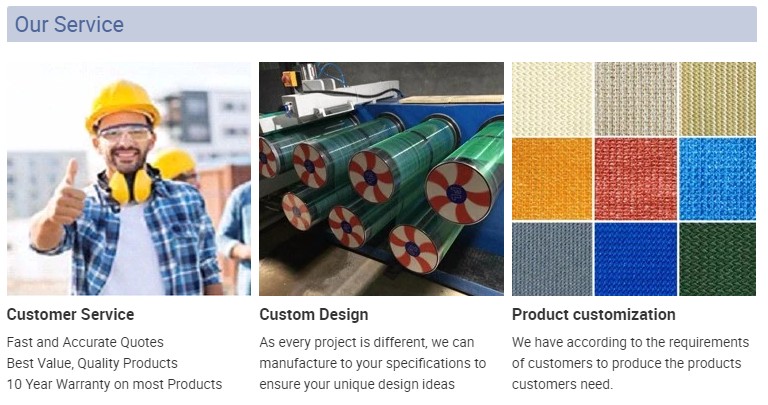768x405 pixels.
Task: Click the Fast and Accurate Quotes text
Action: 85,342
